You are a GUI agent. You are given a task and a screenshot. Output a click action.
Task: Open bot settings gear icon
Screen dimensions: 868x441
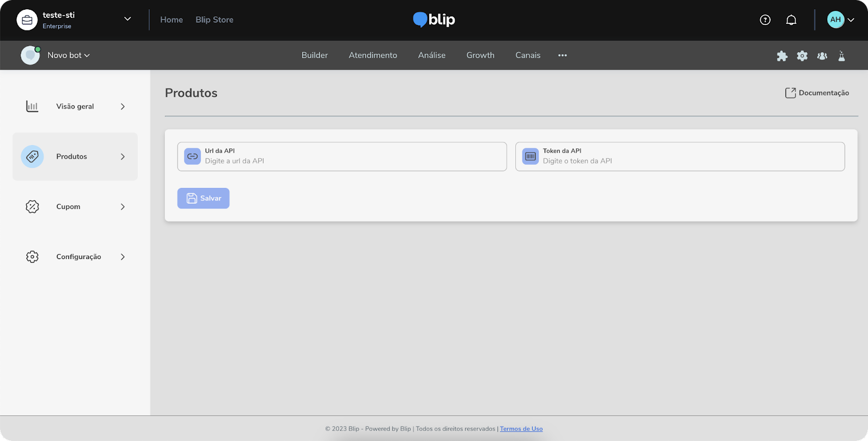(x=802, y=56)
